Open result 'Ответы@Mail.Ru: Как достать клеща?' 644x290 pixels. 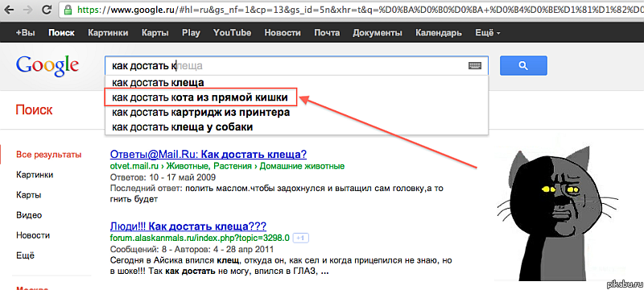pyautogui.click(x=208, y=155)
